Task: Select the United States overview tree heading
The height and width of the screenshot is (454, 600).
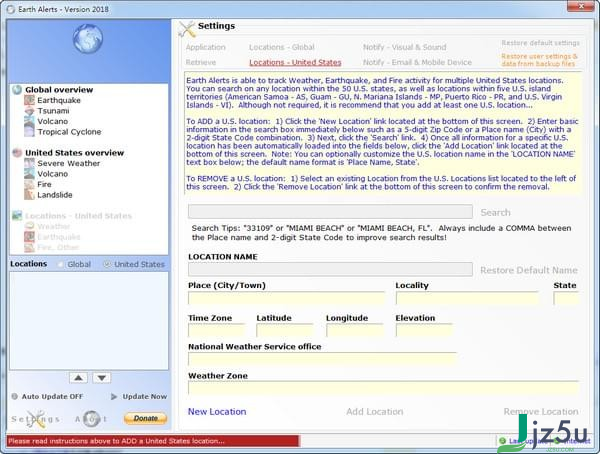Action: 75,153
